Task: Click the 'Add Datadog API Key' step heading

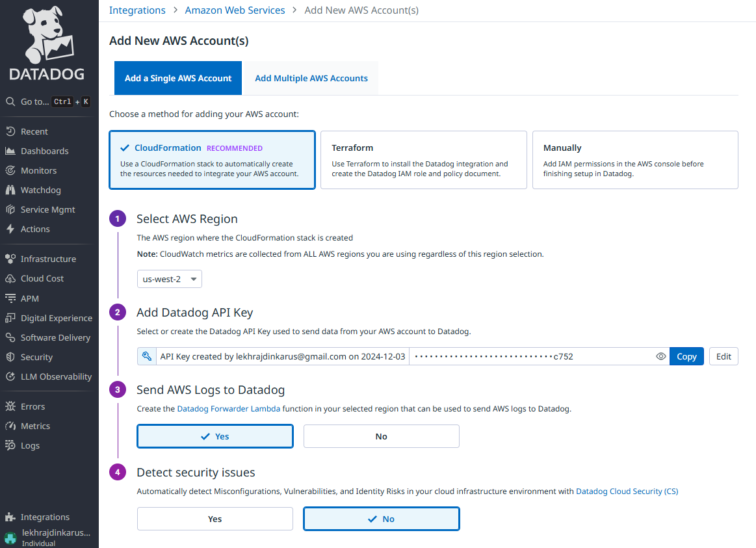Action: tap(195, 312)
